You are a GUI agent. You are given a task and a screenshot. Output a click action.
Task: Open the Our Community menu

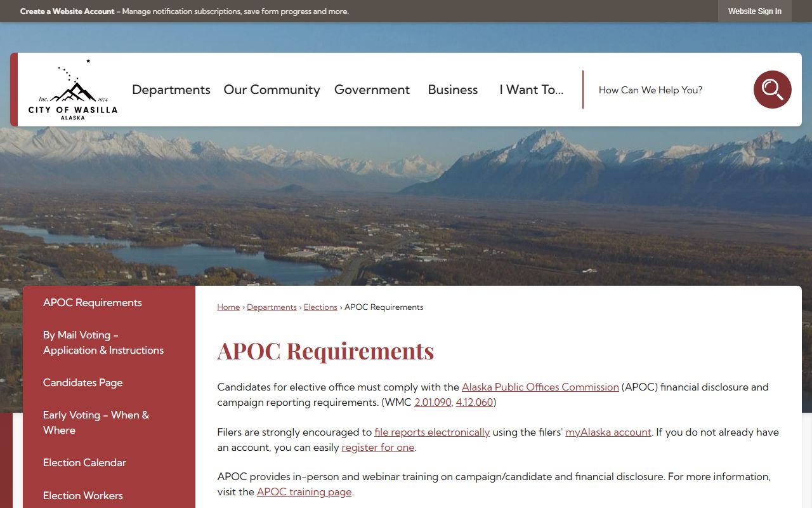click(272, 90)
